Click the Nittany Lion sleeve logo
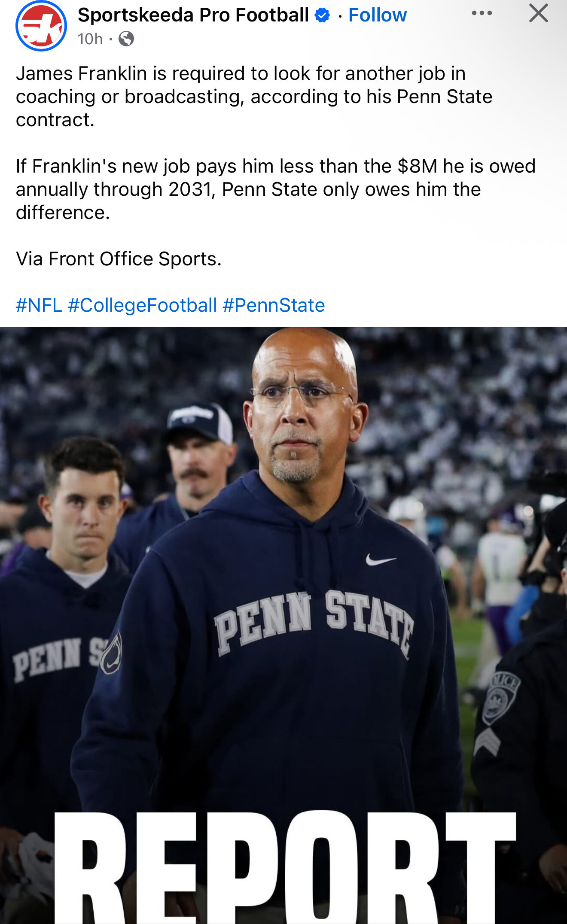567x924 pixels. [111, 653]
